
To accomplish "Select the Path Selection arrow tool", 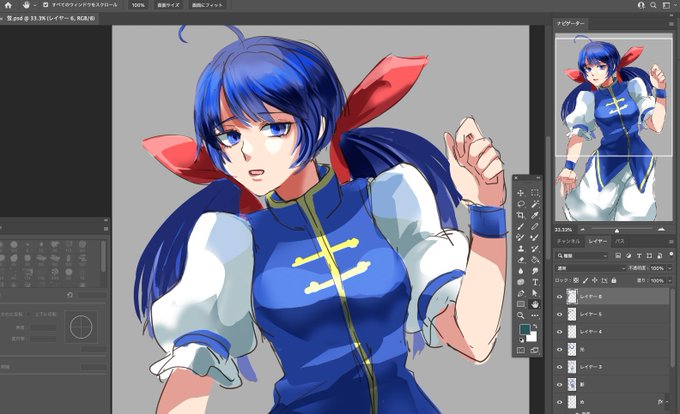I will click(x=535, y=293).
